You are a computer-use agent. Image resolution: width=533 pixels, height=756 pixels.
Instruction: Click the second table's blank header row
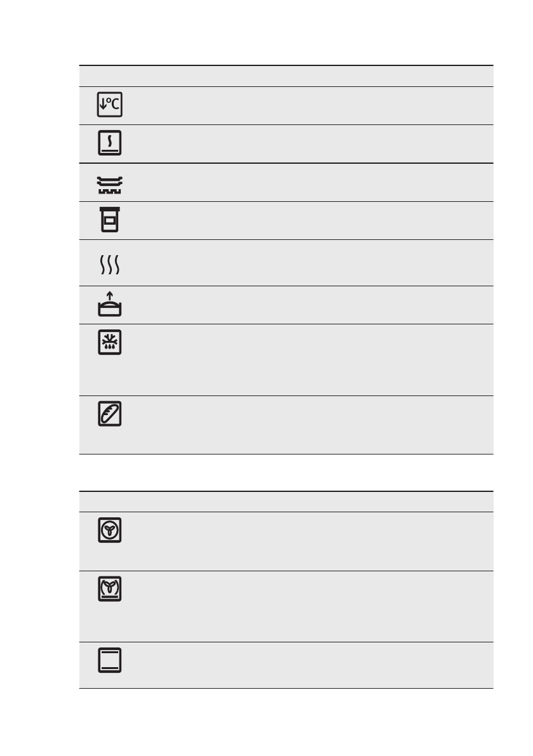click(x=286, y=501)
